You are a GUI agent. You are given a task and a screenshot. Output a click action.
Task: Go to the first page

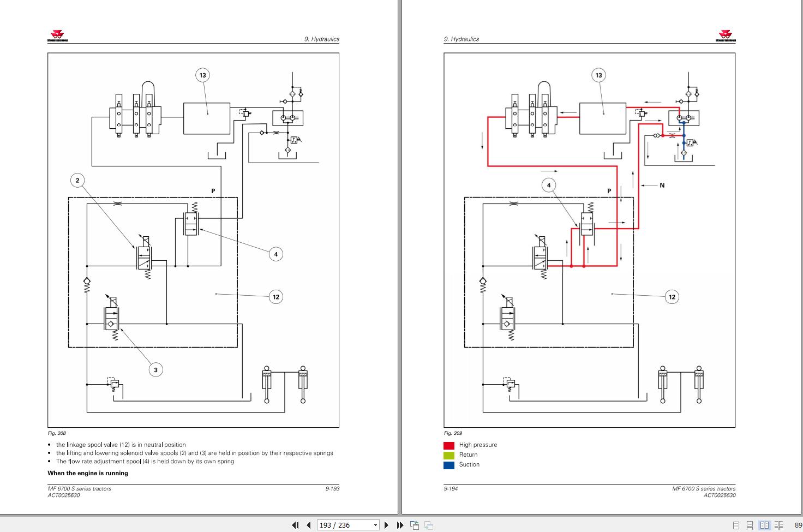(295, 525)
